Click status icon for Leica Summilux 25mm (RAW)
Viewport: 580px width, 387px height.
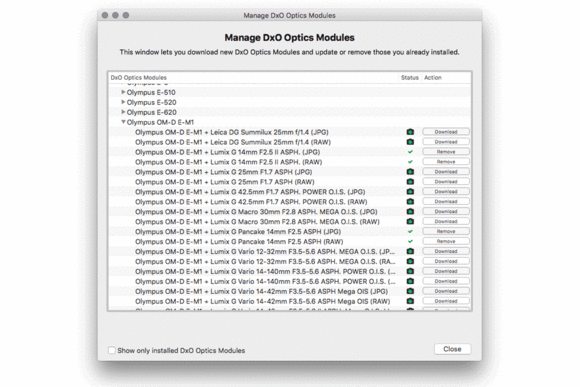(x=410, y=142)
